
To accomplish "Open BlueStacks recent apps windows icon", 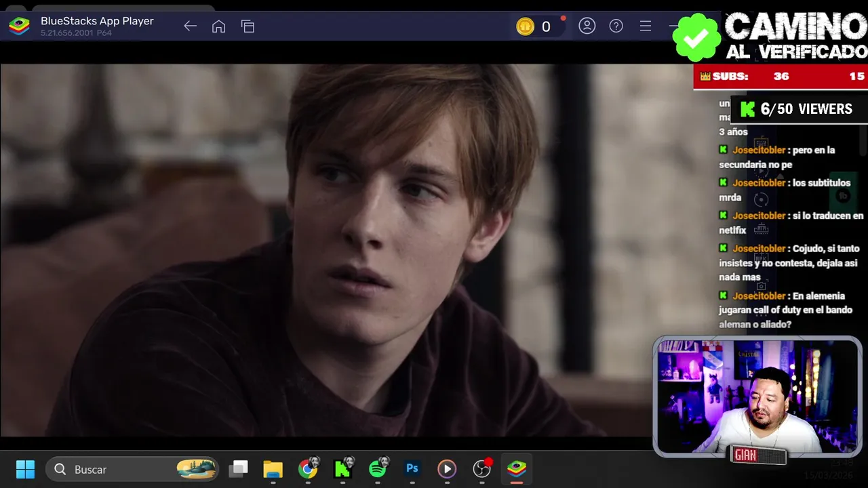I will pos(248,26).
